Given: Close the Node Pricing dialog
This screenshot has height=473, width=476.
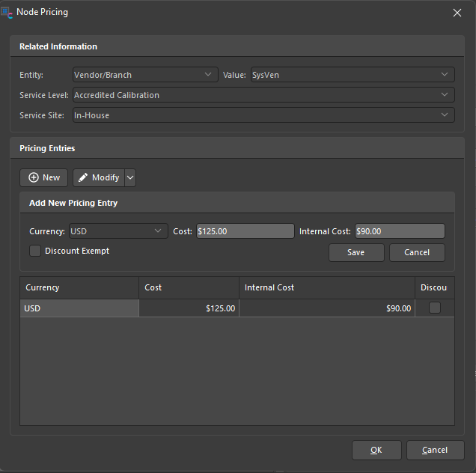Looking at the screenshot, I should (x=457, y=12).
